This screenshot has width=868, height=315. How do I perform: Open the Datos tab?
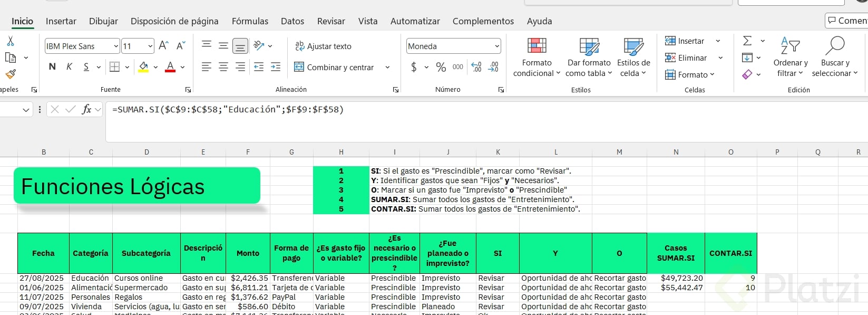tap(292, 21)
